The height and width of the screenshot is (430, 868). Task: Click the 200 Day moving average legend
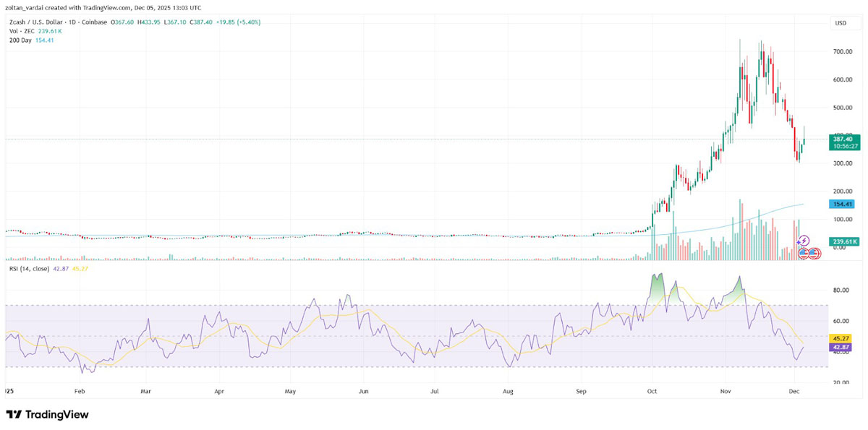click(x=20, y=40)
